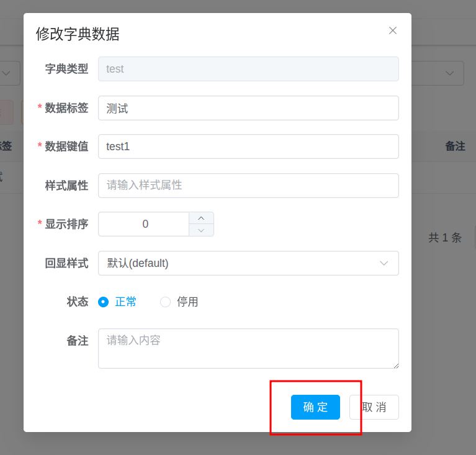Grab the 备注 textarea resize handle
The width and height of the screenshot is (476, 455).
click(x=395, y=365)
